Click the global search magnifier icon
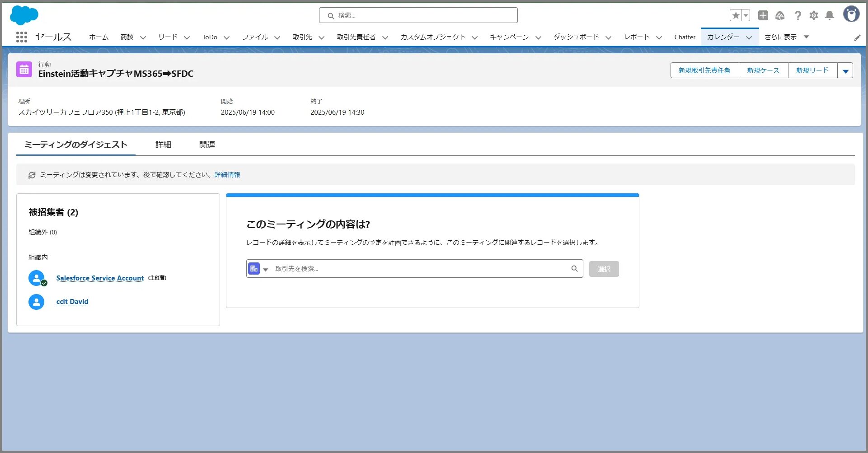The width and height of the screenshot is (868, 453). point(331,16)
